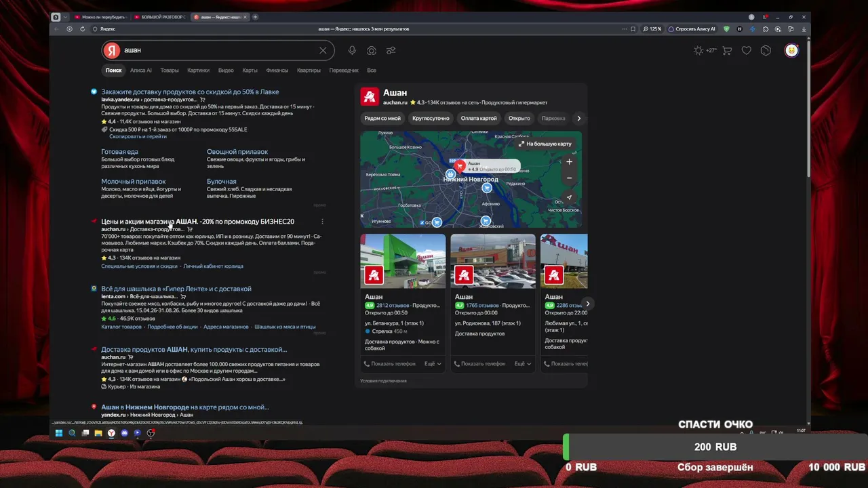Expand Ещё menu for Бетанкура store card
This screenshot has height=488, width=868.
(x=433, y=364)
